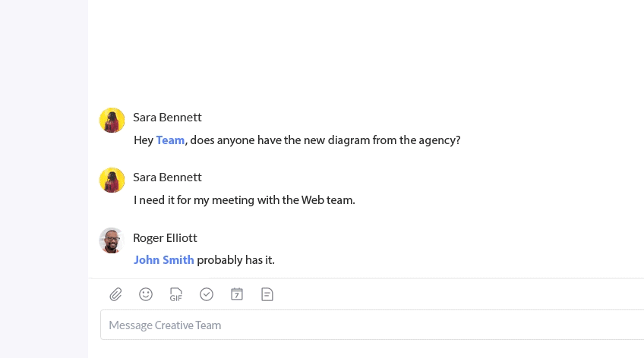The image size is (644, 358).
Task: Click Sara Bennett's name above the diagram question
Action: click(167, 118)
